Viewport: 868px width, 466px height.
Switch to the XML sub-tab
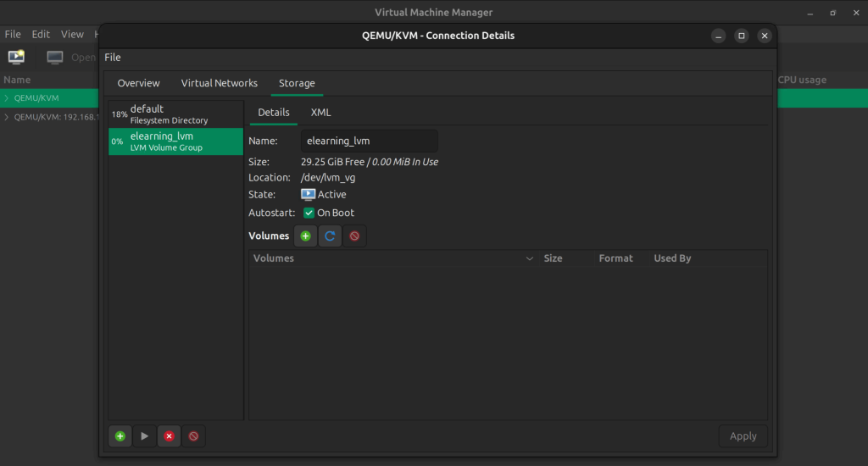[320, 113]
